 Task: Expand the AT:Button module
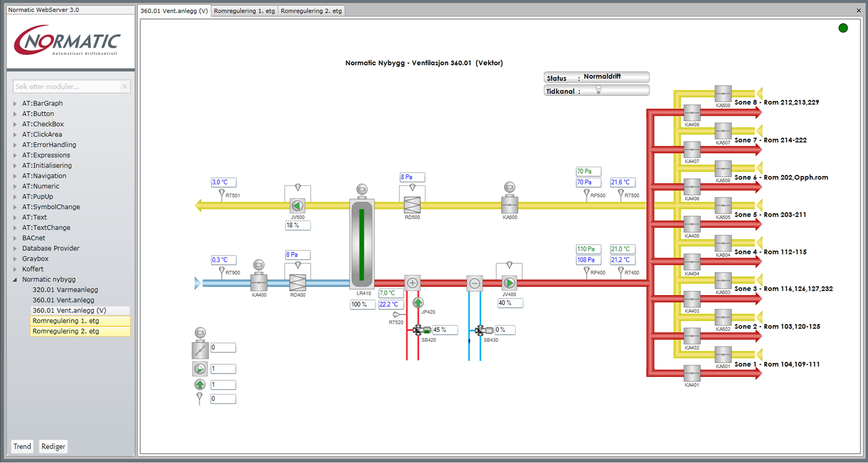click(15, 114)
